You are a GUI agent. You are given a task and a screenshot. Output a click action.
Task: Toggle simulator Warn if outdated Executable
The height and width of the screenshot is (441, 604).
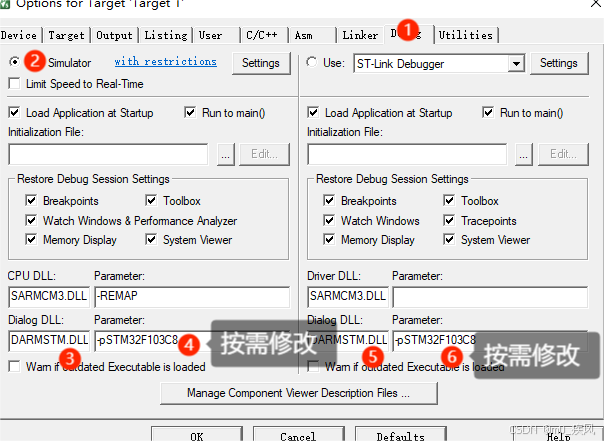(x=14, y=366)
